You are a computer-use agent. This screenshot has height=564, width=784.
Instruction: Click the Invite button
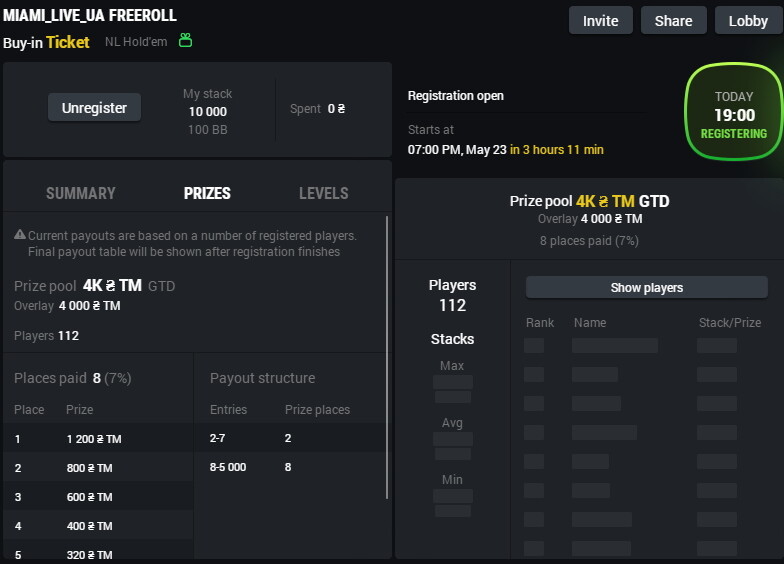point(600,20)
